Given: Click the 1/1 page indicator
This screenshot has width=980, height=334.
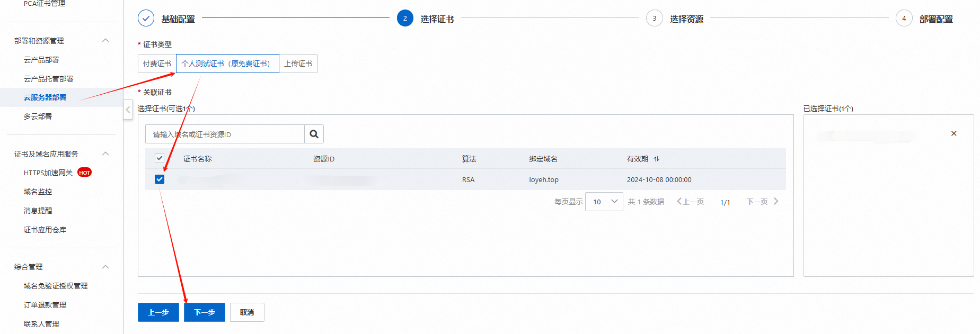Looking at the screenshot, I should click(725, 202).
